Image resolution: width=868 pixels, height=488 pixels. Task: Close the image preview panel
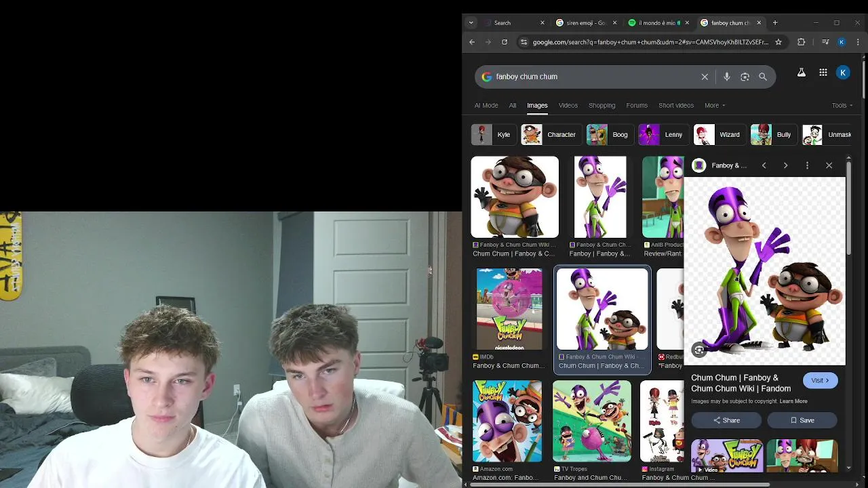coord(829,165)
